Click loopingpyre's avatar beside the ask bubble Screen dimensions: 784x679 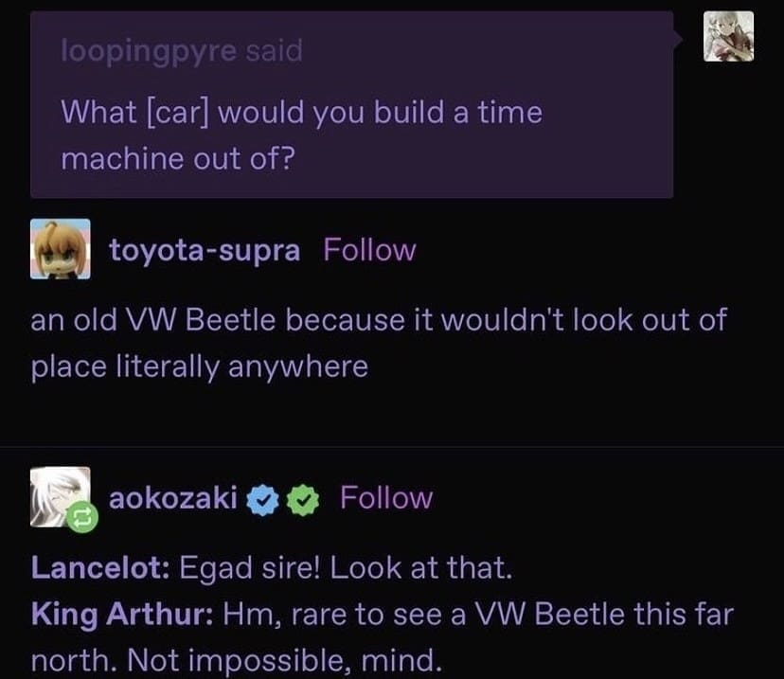click(729, 37)
